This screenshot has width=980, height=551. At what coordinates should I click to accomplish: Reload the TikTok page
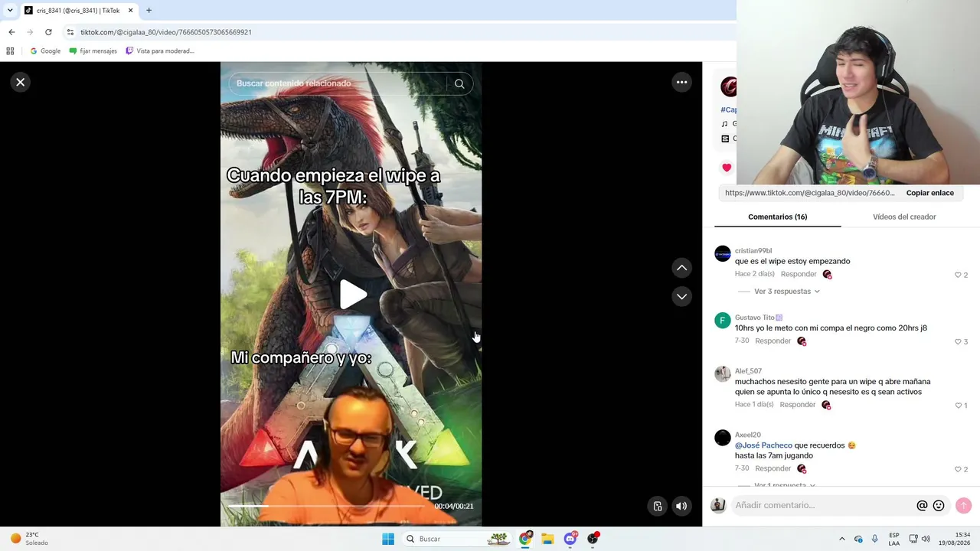coord(48,32)
